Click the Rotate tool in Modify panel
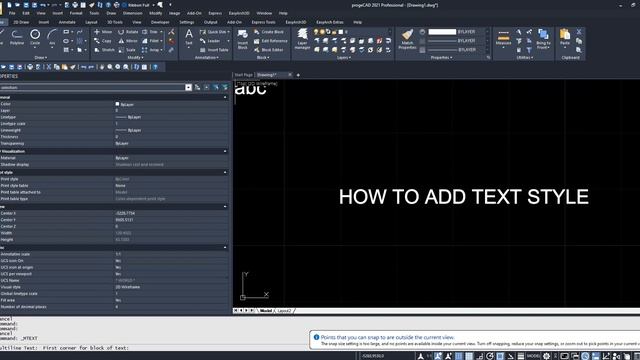Viewport: 640px width, 360px height. (127, 32)
